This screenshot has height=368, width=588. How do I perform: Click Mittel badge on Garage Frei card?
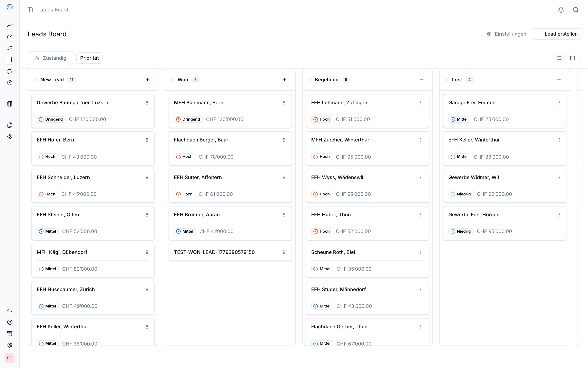click(x=459, y=119)
